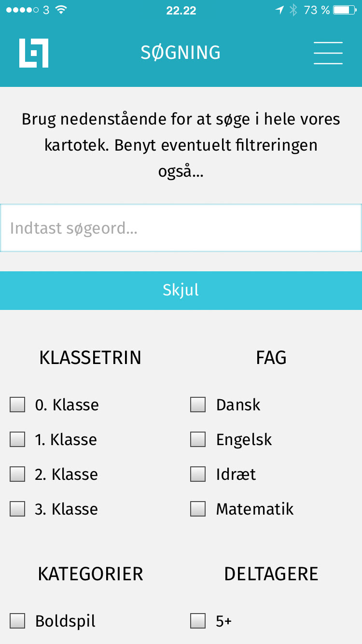Open the hamburger menu
Viewport: 362px width, 644px height.
328,53
